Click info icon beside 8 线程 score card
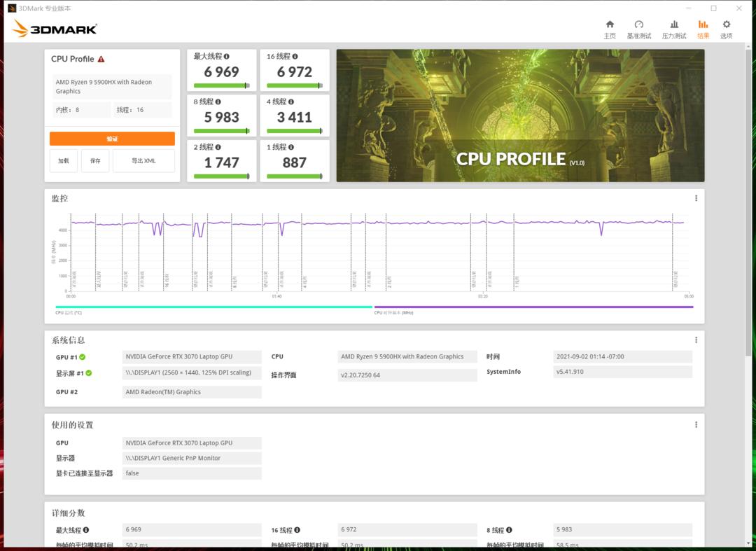 218,102
